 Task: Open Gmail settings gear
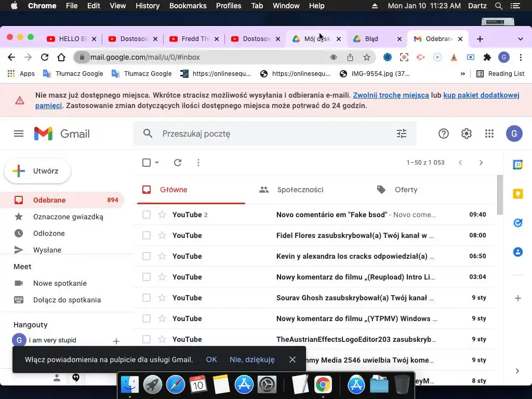tap(467, 134)
